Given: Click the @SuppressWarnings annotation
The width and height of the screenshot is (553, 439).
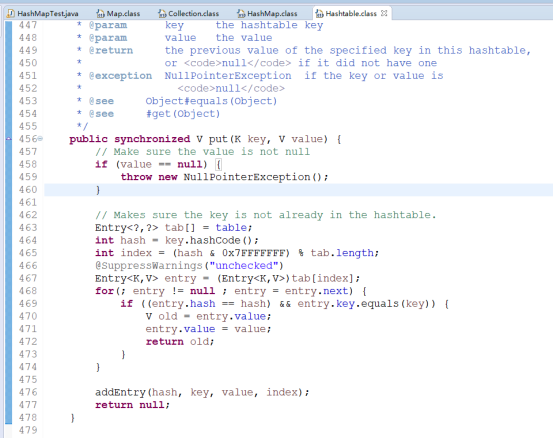Looking at the screenshot, I should [148, 266].
